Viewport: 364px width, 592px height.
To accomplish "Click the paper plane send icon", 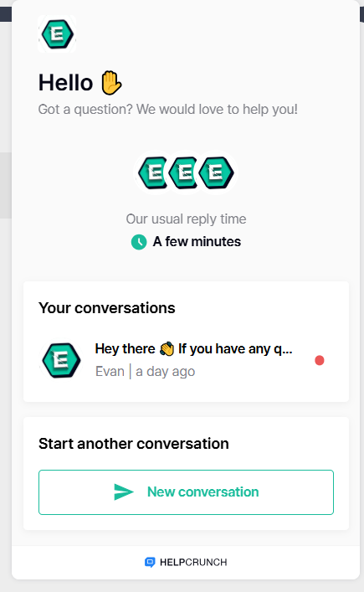I will pos(124,492).
